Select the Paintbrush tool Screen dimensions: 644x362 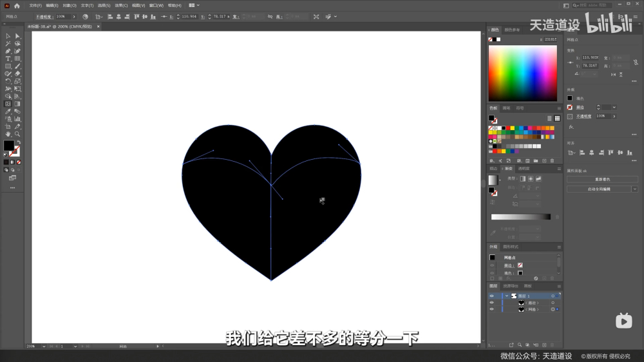coord(17,66)
